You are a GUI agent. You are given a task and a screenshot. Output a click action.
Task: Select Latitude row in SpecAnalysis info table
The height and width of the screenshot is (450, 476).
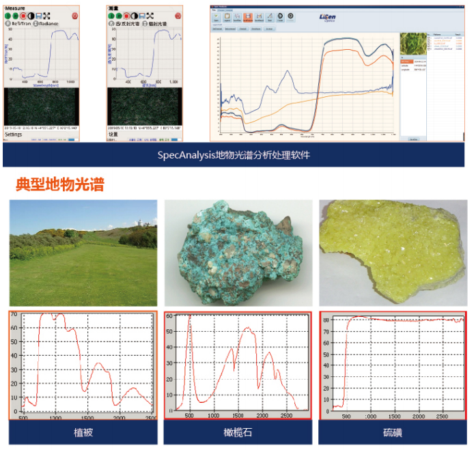(x=413, y=66)
